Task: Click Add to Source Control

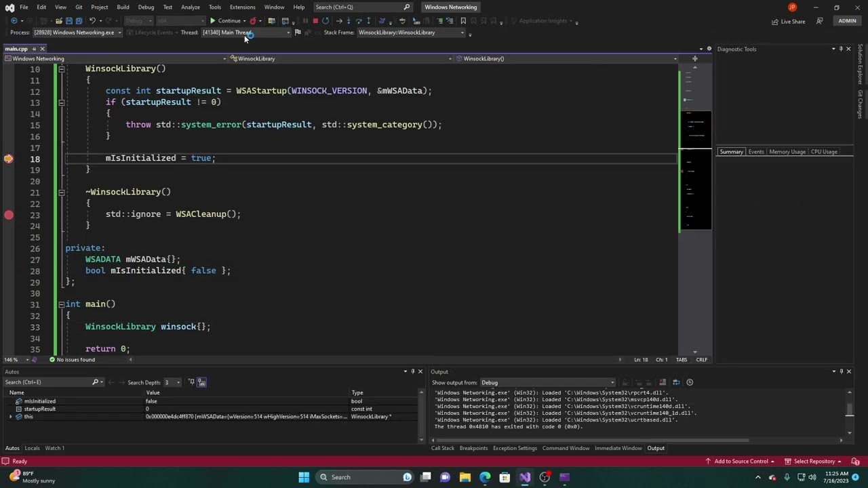Action: click(x=741, y=462)
